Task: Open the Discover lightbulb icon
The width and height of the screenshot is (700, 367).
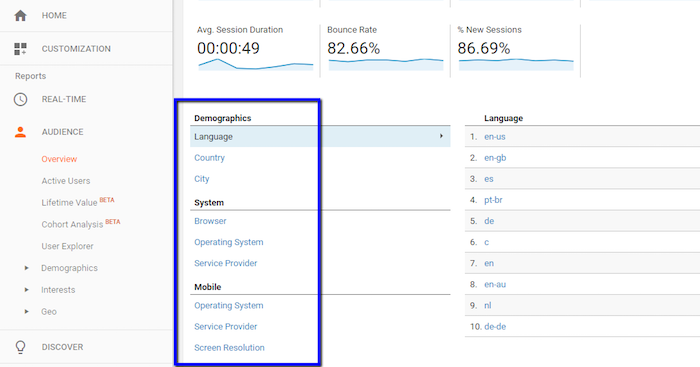Action: 20,347
